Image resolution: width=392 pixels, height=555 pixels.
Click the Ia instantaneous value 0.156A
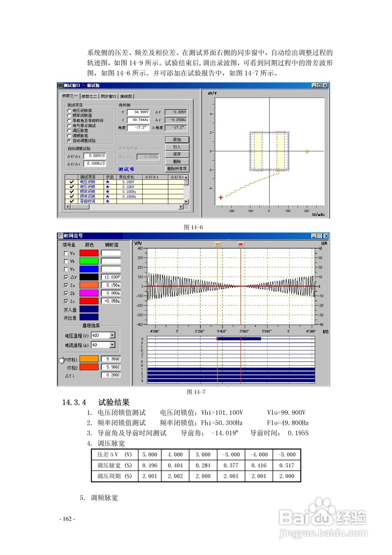111,285
